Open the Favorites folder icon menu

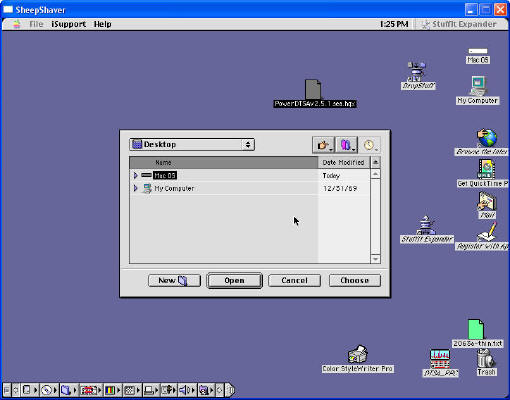[347, 145]
